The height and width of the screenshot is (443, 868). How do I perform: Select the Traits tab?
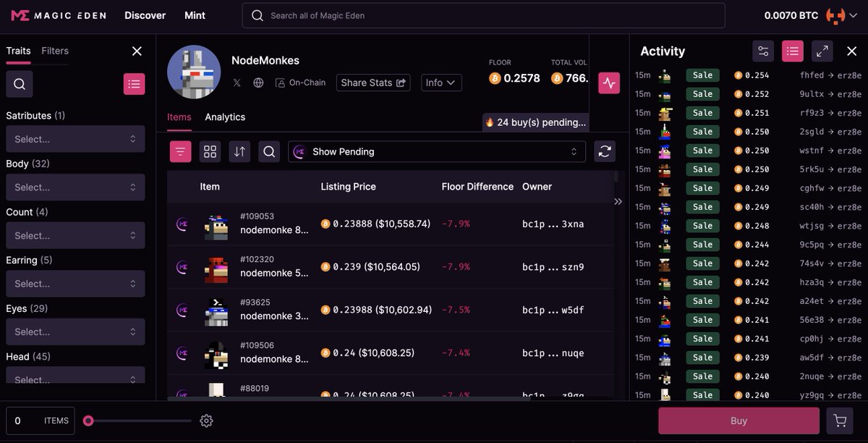coord(18,51)
